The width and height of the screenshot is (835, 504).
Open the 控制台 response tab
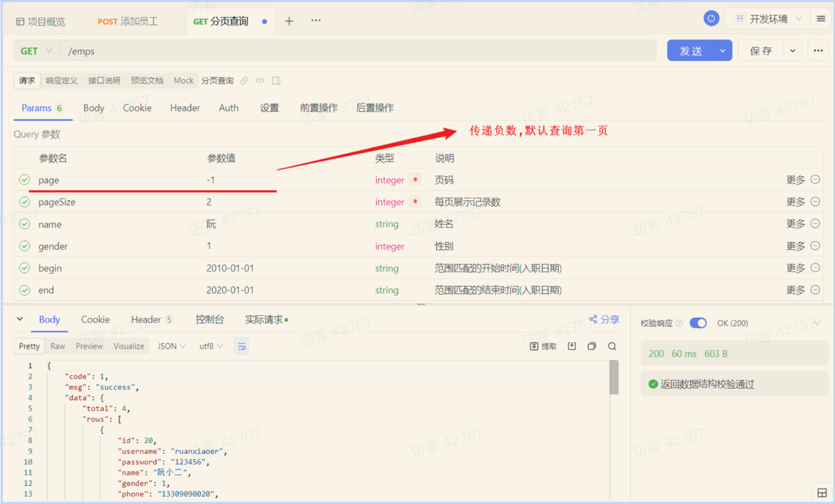[x=210, y=320]
